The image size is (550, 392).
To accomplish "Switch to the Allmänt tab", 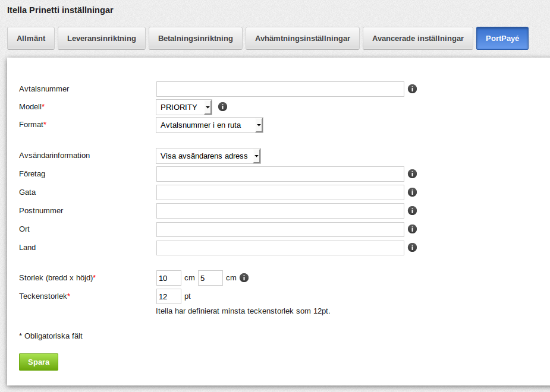I will [31, 38].
